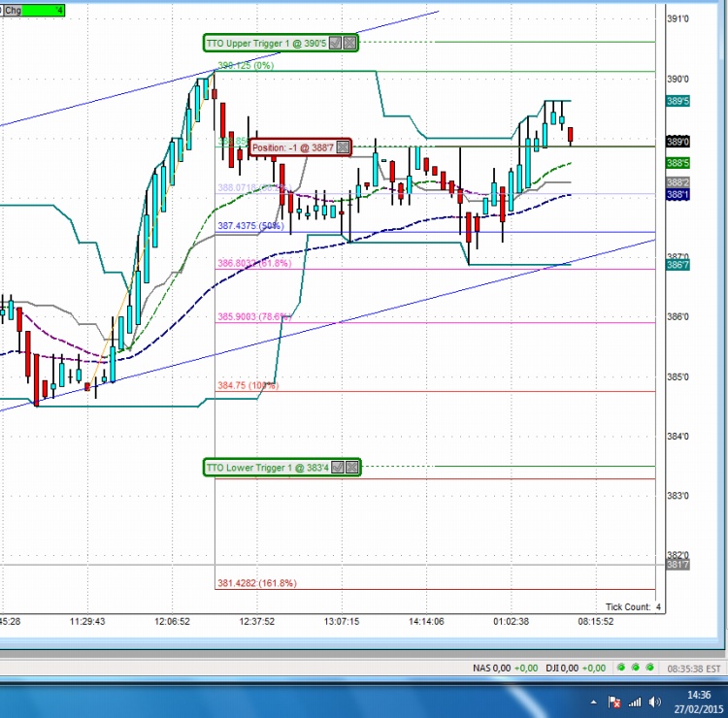728x718 pixels.
Task: Open the Action Center flag icon
Action: pos(614,702)
